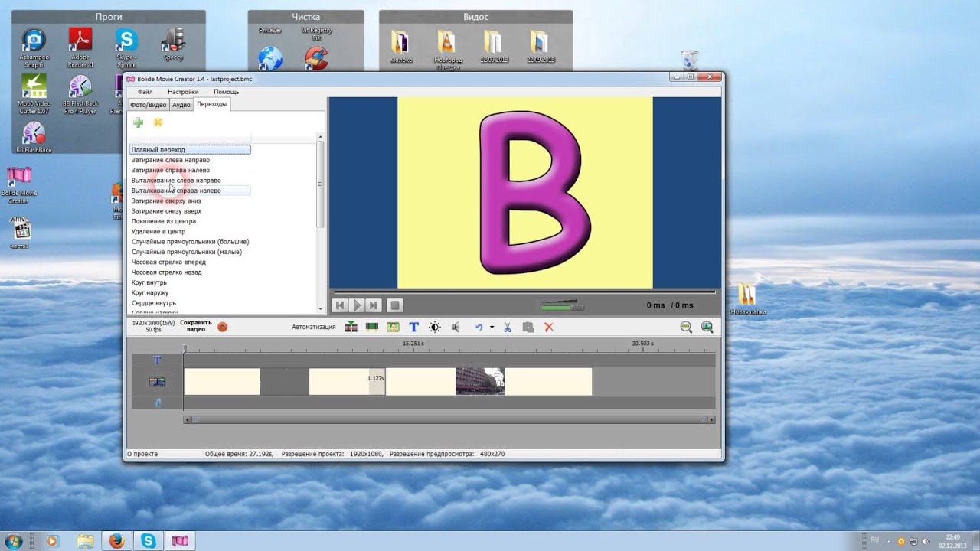Select the building photo clip on timeline
This screenshot has width=980, height=551.
click(x=480, y=381)
